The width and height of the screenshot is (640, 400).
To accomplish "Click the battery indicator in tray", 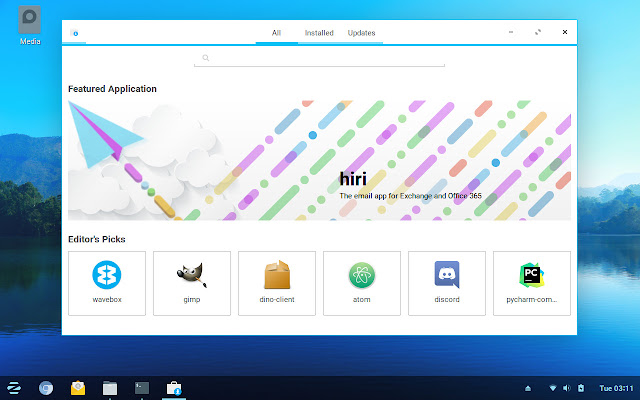I will 581,388.
